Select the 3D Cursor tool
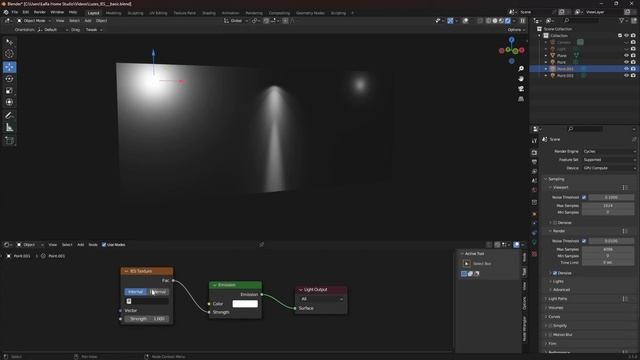Viewport: 640px width, 360px height. click(9, 54)
